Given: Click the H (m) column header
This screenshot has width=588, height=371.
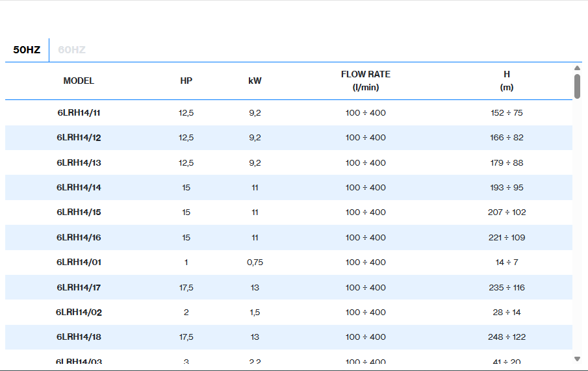Looking at the screenshot, I should pos(507,81).
